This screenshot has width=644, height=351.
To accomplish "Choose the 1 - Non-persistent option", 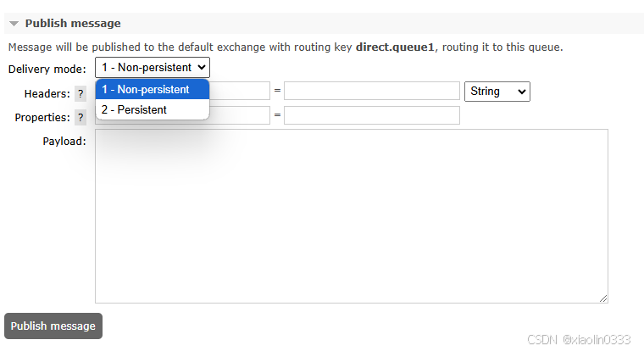I will click(x=153, y=89).
